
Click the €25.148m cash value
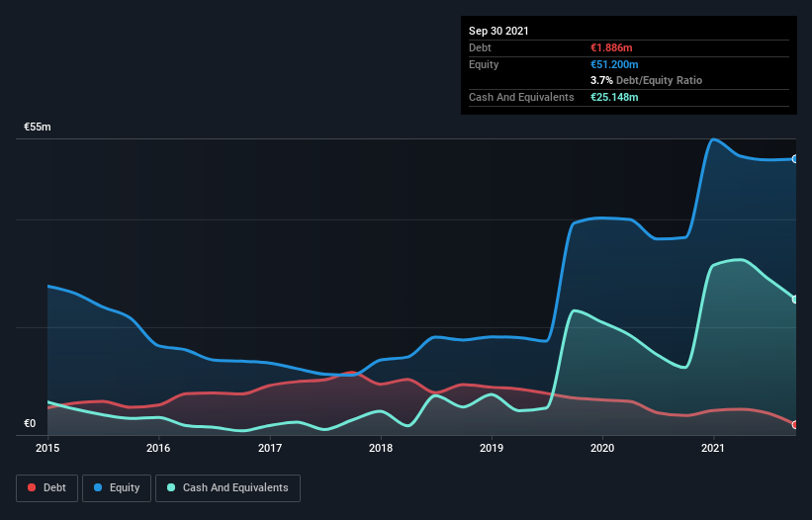tap(614, 97)
